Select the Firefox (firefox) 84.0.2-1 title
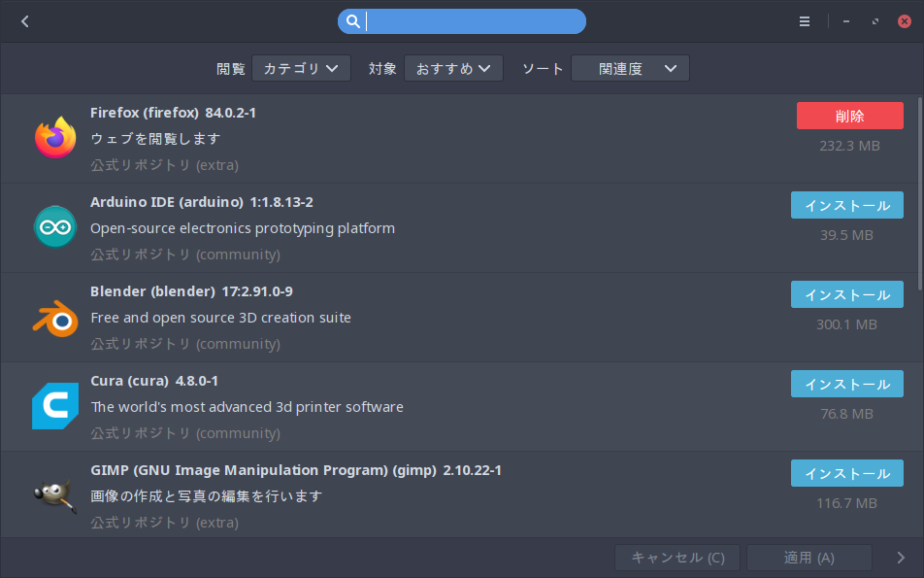The image size is (924, 578). coord(173,113)
